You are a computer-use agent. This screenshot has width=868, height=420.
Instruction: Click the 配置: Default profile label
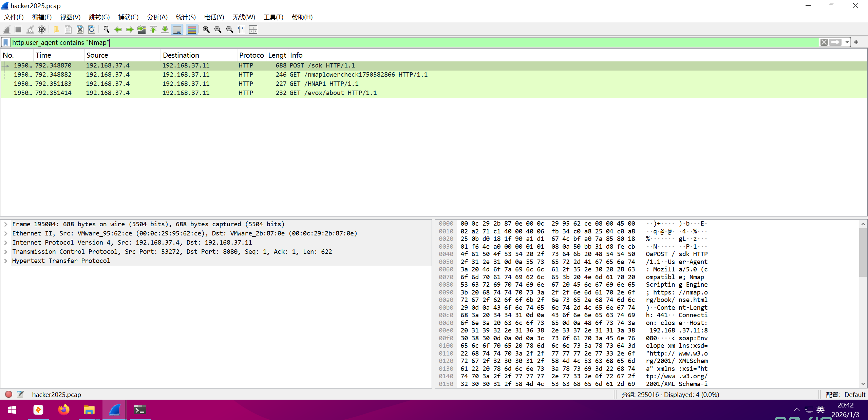coord(845,395)
